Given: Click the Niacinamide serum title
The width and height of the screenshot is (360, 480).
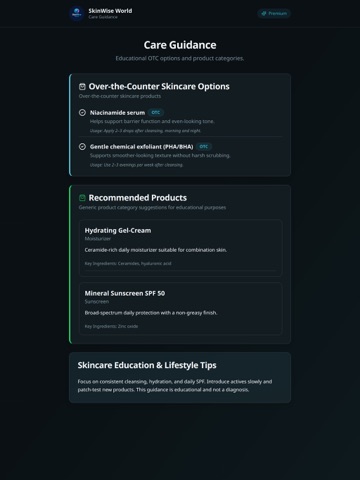Looking at the screenshot, I should 117,113.
